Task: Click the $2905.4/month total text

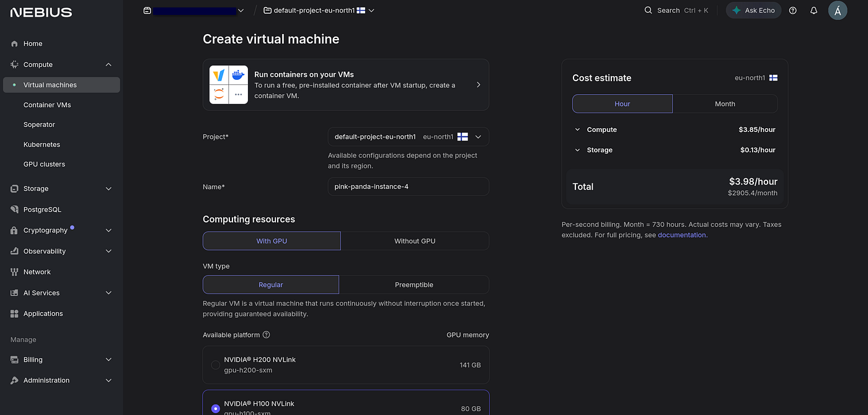Action: click(x=753, y=193)
